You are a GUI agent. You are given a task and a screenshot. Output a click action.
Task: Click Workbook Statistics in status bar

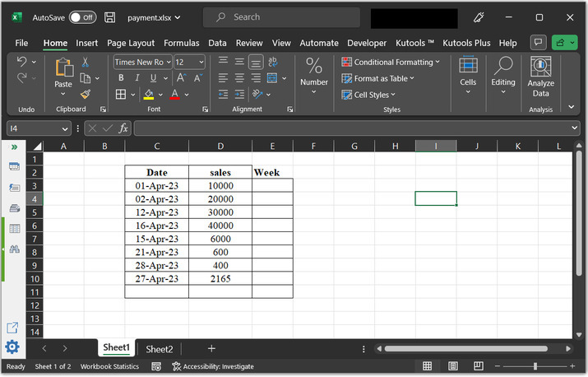(109, 366)
